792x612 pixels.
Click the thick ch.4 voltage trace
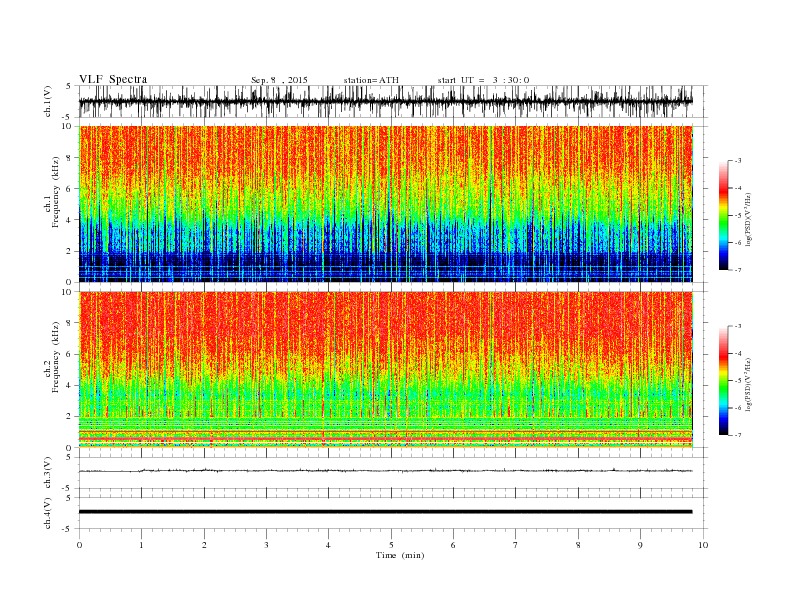click(385, 512)
